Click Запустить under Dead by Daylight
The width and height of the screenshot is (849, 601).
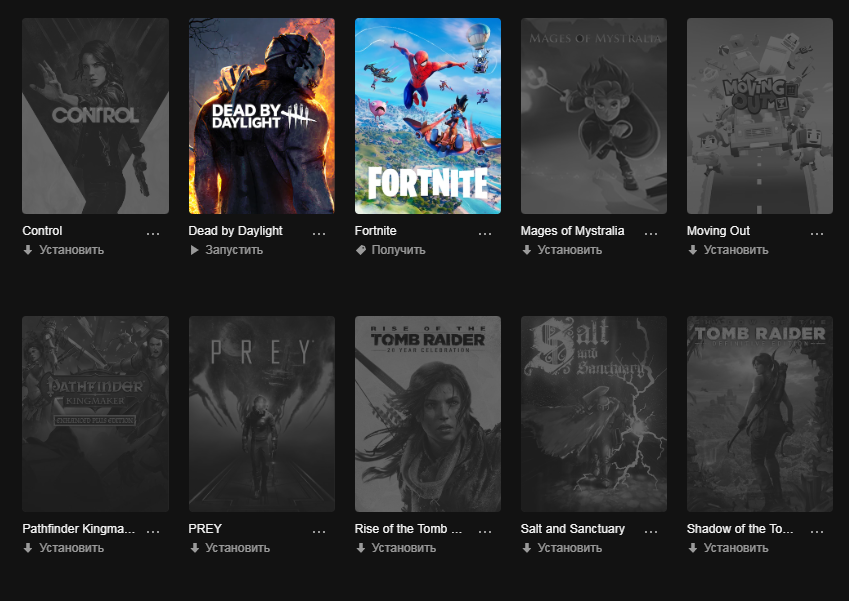(226, 250)
